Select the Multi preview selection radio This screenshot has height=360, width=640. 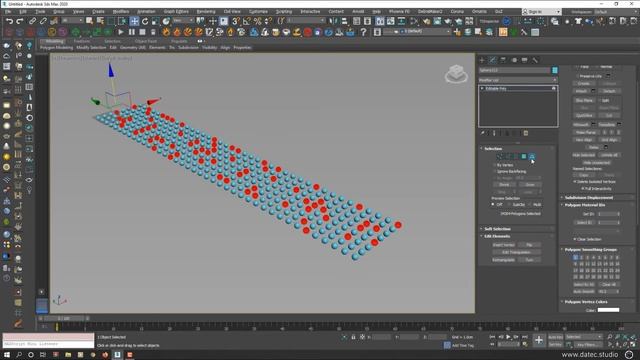click(530, 204)
